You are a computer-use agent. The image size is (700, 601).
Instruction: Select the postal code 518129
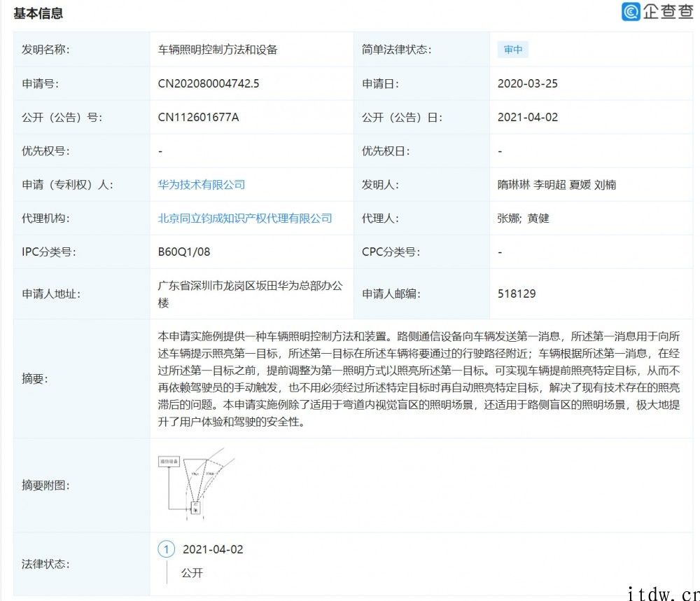click(x=517, y=293)
